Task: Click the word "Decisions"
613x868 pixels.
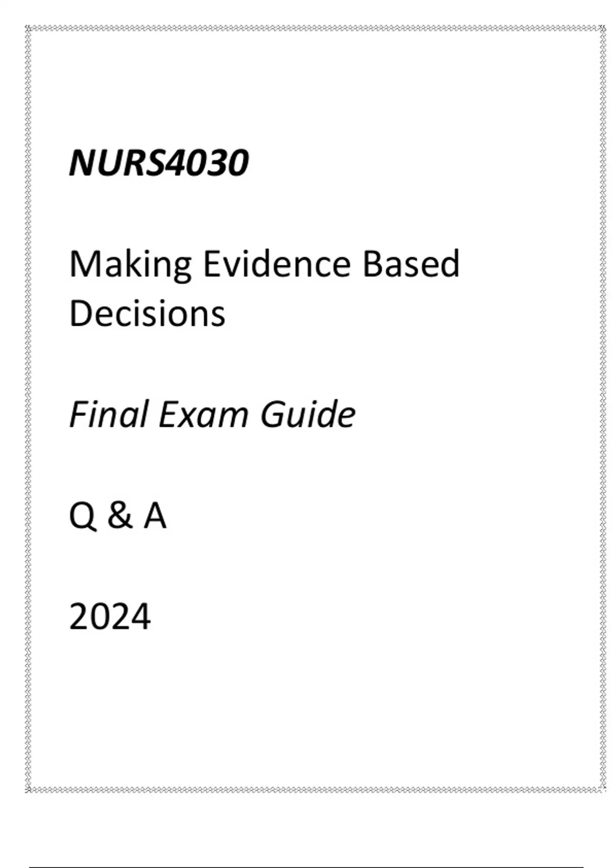Action: [x=147, y=313]
